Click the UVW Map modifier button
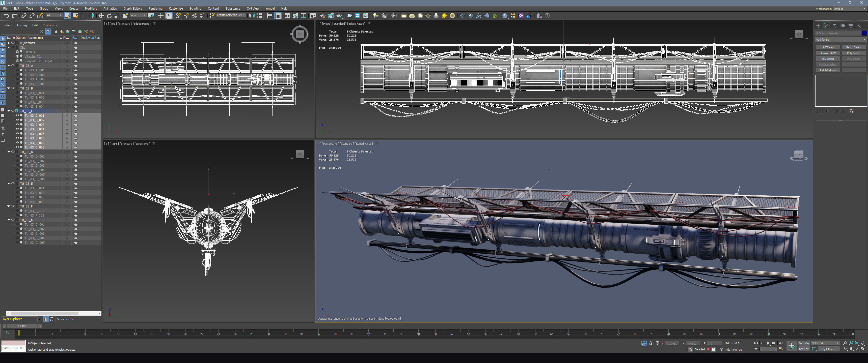The image size is (868, 363). click(828, 47)
